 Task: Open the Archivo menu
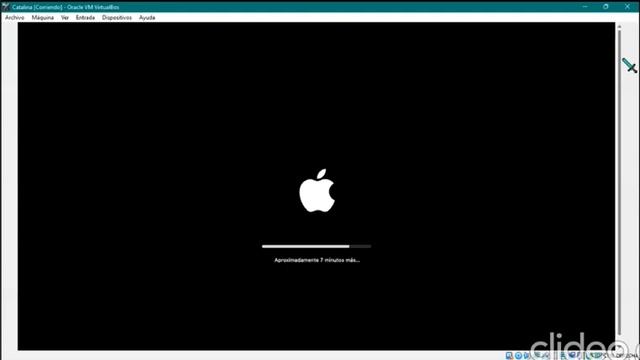14,18
